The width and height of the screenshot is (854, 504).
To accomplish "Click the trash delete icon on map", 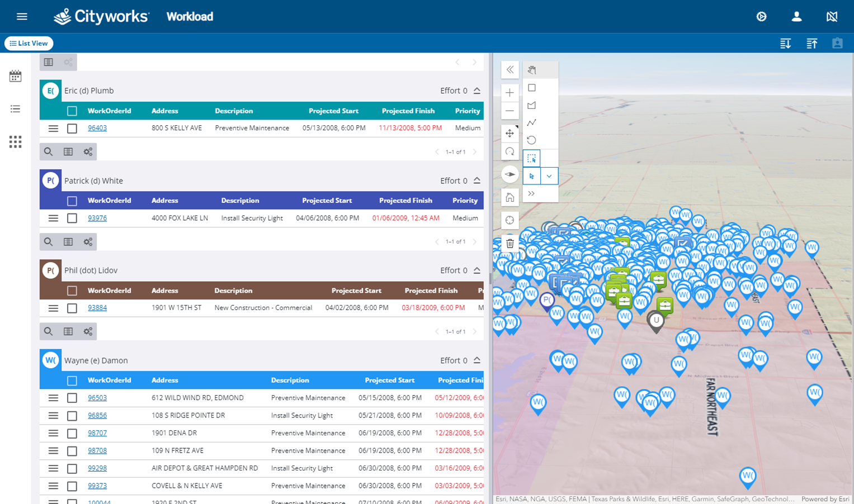I will tap(509, 243).
